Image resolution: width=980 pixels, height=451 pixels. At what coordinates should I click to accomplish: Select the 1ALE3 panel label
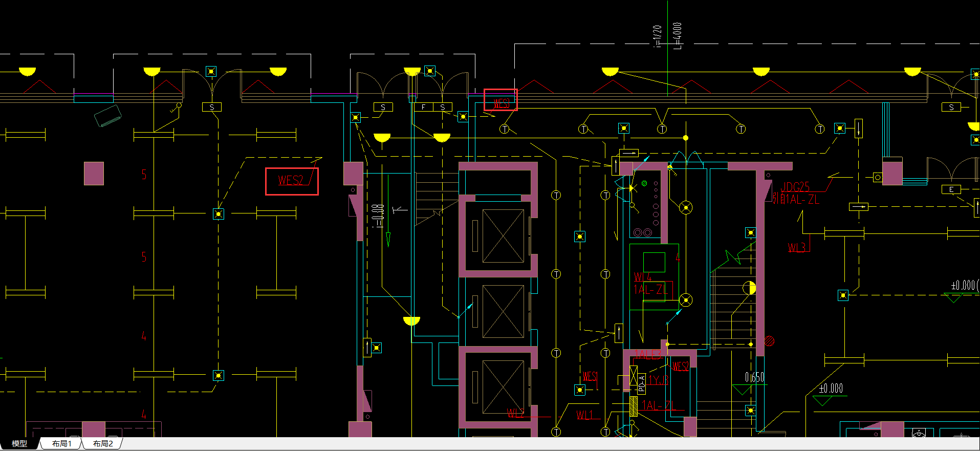pyautogui.click(x=648, y=354)
